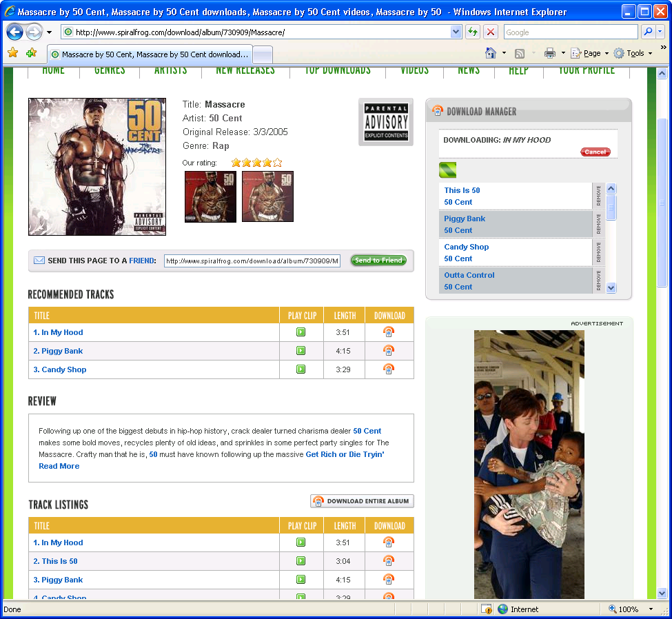Click the four-star album rating
Image resolution: width=672 pixels, height=619 pixels.
256,163
